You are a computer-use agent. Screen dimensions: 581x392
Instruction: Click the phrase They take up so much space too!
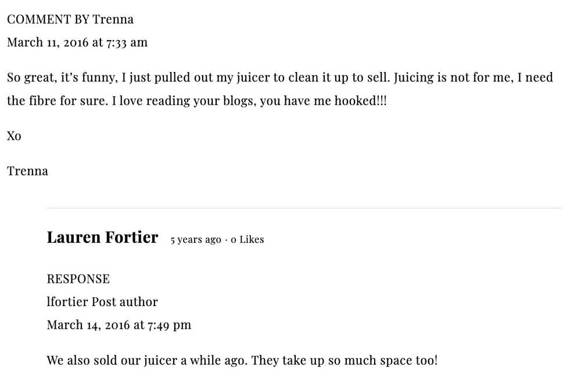(344, 361)
